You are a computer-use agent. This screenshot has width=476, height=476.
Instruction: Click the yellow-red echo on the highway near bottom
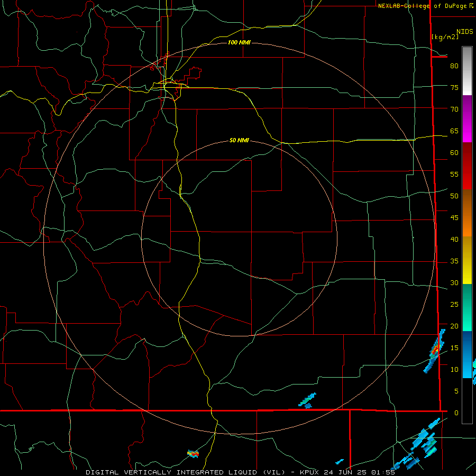193,454
